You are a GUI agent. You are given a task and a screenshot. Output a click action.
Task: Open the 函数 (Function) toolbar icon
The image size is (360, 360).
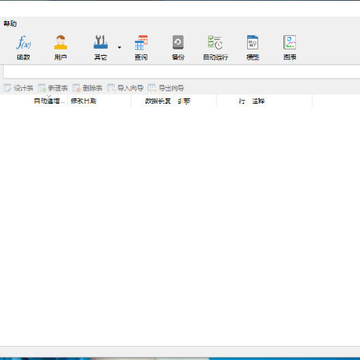(x=23, y=48)
